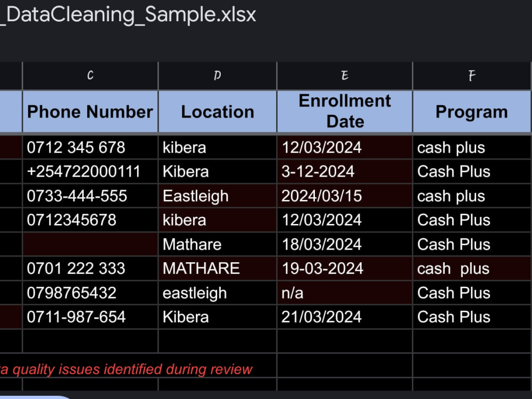532x399 pixels.
Task: Select Cash Plus cell in n/a row
Action: tap(472, 293)
